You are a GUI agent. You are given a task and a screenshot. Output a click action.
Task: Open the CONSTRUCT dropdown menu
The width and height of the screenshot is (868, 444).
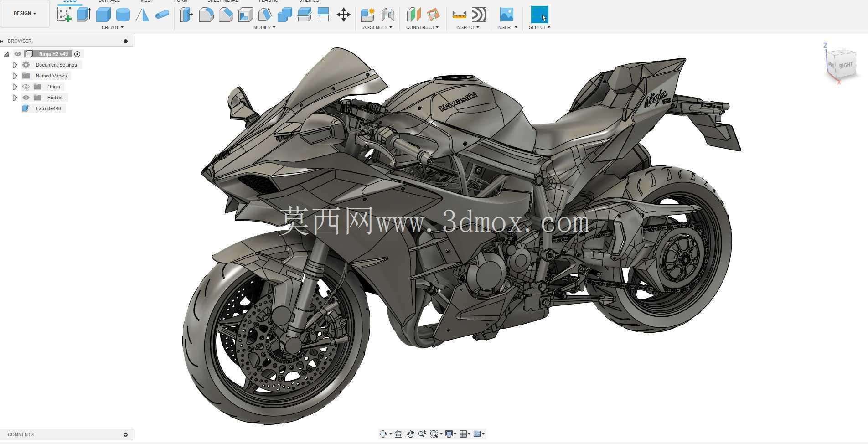[x=422, y=27]
